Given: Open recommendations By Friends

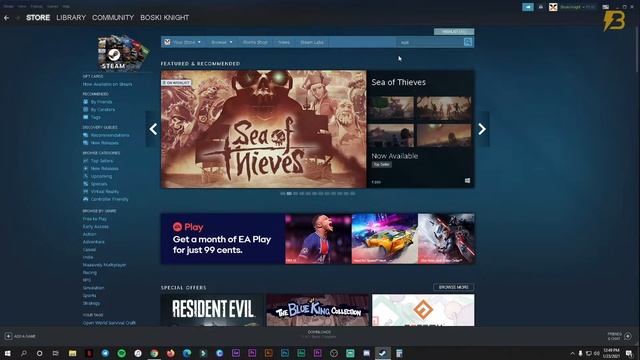Looking at the screenshot, I should [x=101, y=102].
